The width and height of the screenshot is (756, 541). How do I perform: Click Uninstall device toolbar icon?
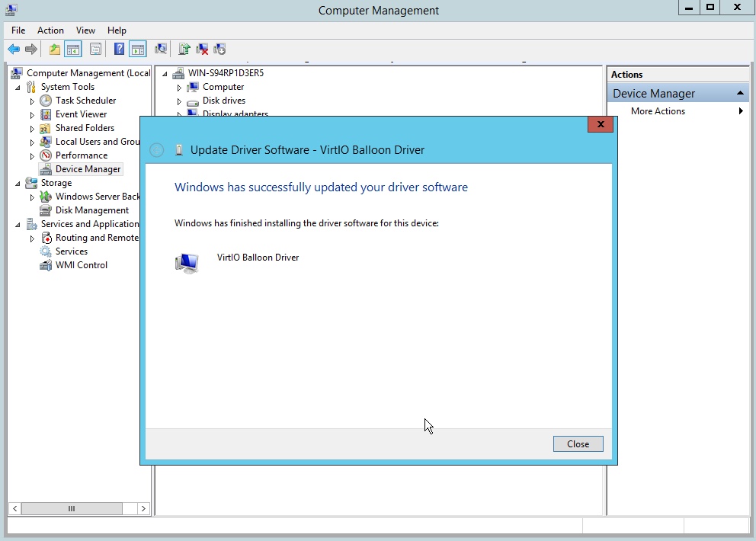coord(202,49)
